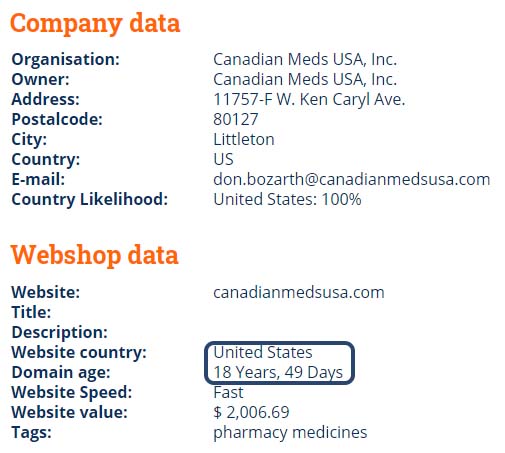
Task: Click the address 11757-F W. Ken Caryl Ave.
Action: (x=309, y=99)
